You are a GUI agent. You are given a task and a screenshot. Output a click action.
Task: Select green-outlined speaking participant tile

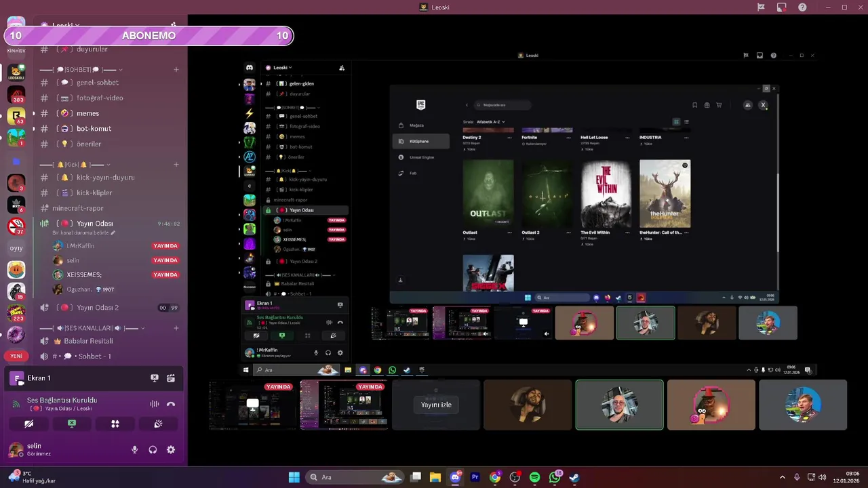(x=619, y=405)
